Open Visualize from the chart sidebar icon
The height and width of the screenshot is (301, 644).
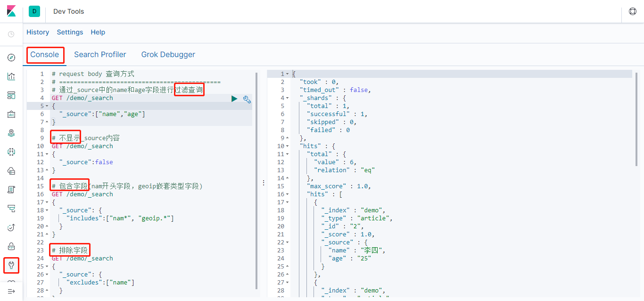pos(11,76)
